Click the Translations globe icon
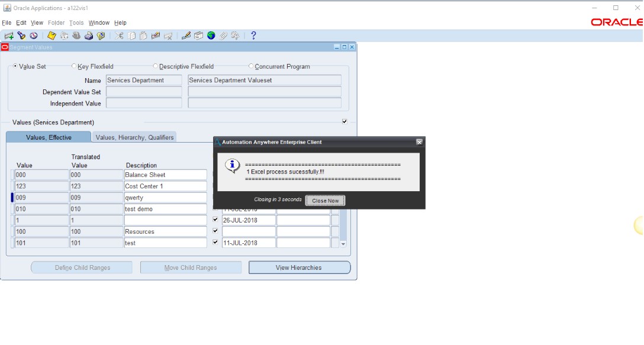The width and height of the screenshot is (644, 345). [x=211, y=36]
